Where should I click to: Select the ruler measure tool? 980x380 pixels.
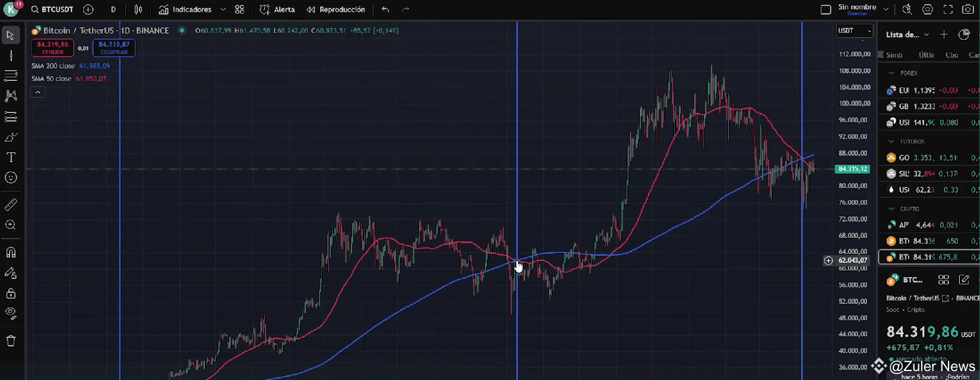point(11,205)
